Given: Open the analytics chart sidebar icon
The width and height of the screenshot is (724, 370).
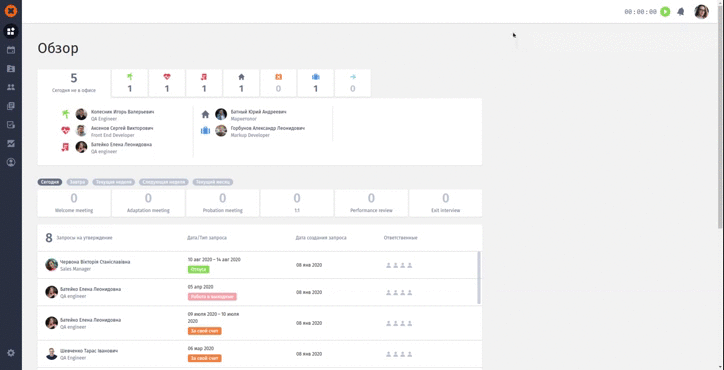Looking at the screenshot, I should (x=11, y=144).
